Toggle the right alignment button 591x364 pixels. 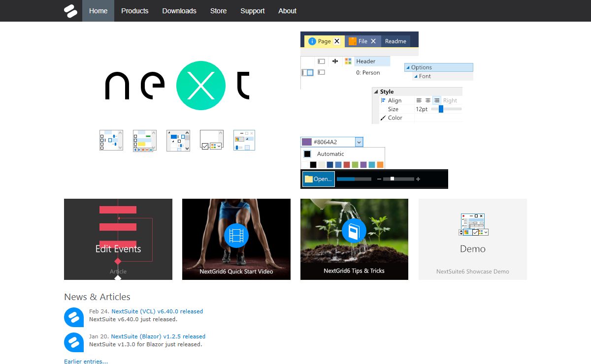(437, 100)
